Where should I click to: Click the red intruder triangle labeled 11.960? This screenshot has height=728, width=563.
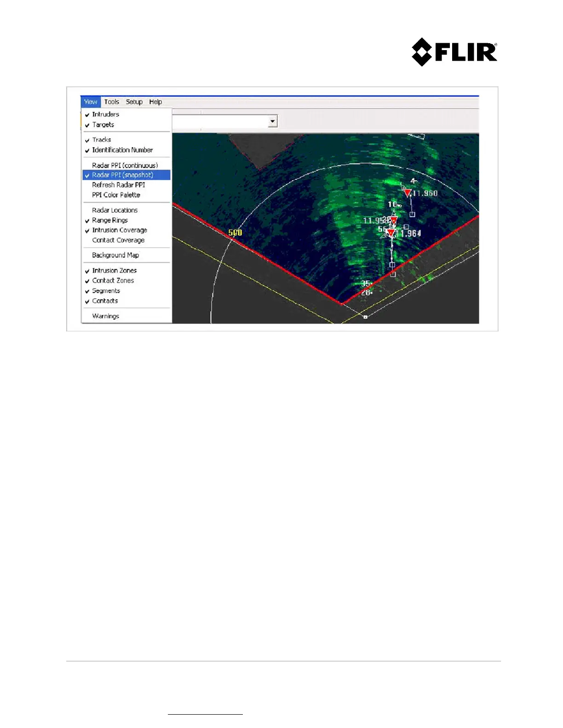[x=408, y=193]
